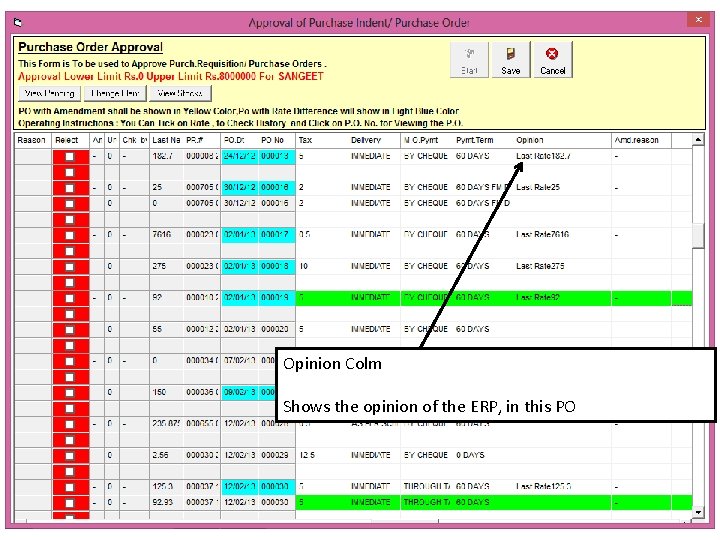Click tax value 0.5 in last rate 7616 row
Image resolution: width=720 pixels, height=540 pixels.
pos(304,235)
